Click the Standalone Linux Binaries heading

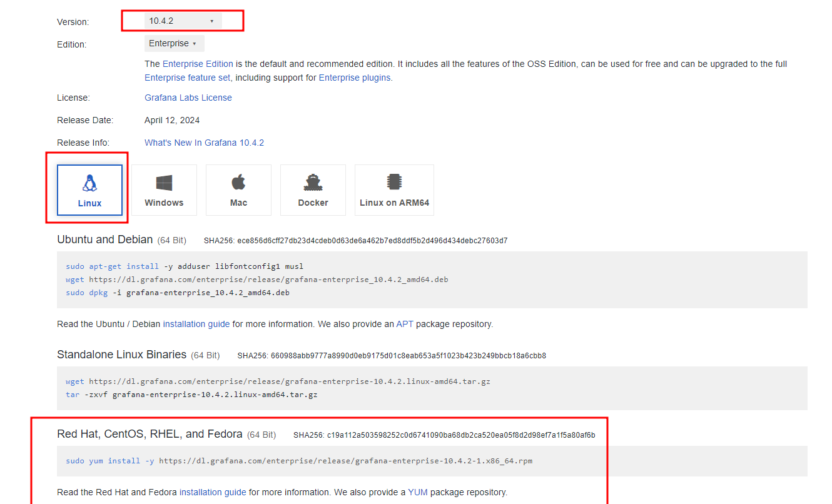click(122, 355)
